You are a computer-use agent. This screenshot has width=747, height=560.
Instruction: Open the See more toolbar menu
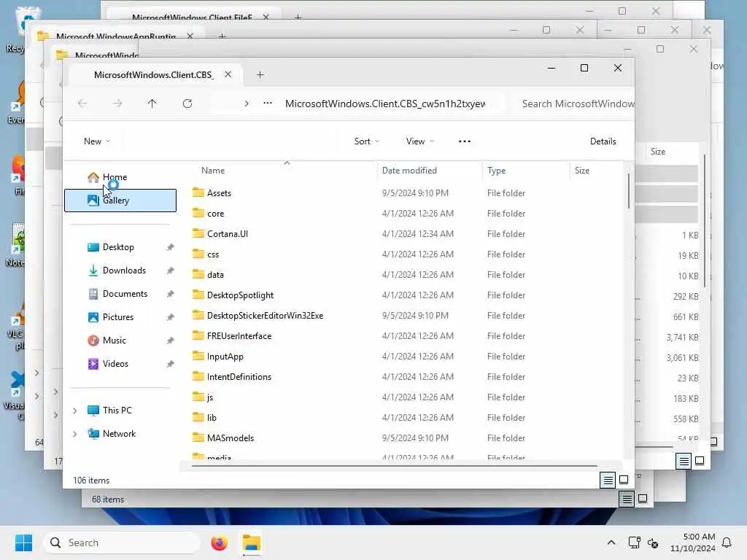pyautogui.click(x=465, y=141)
